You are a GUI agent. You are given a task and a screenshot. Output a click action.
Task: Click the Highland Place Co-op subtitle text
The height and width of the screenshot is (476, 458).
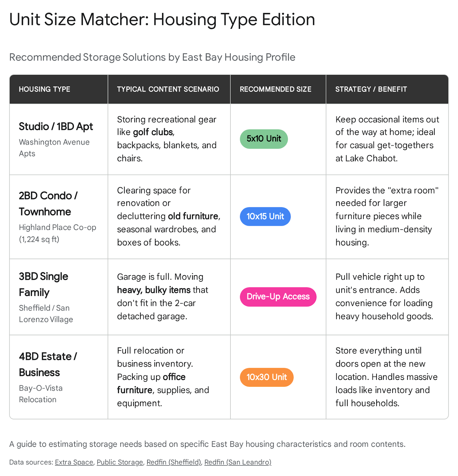pos(57,227)
